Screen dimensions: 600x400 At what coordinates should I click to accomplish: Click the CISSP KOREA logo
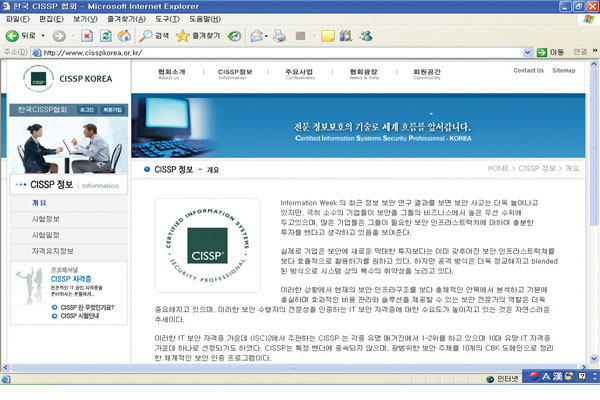pyautogui.click(x=68, y=78)
